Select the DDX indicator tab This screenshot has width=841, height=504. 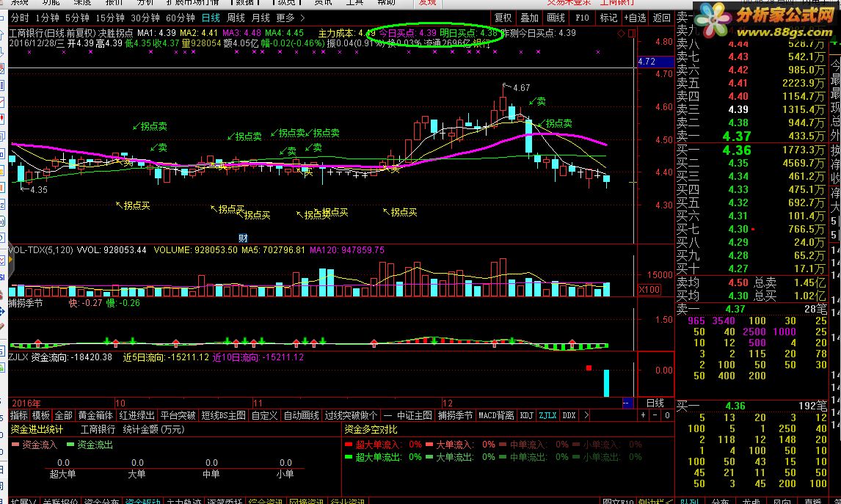[569, 415]
